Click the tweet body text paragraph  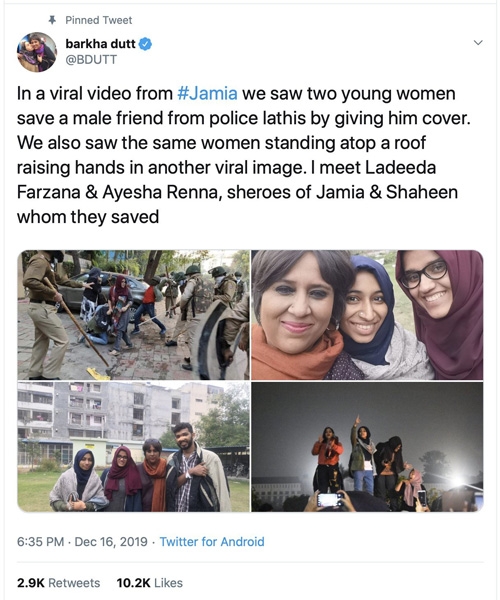coord(243,155)
